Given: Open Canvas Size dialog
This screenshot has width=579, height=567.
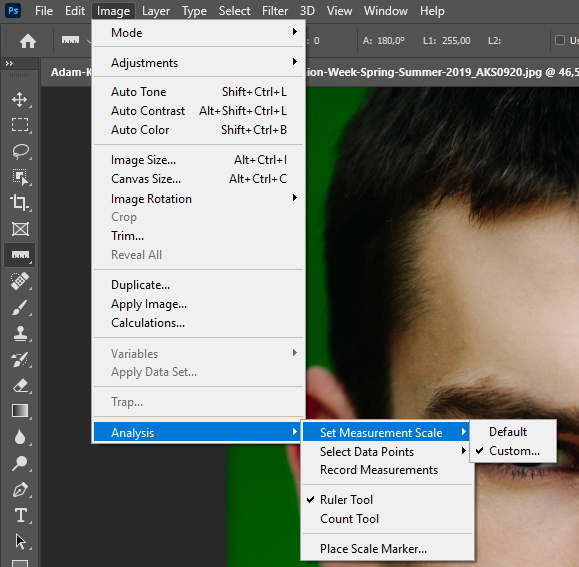Looking at the screenshot, I should point(199,179).
